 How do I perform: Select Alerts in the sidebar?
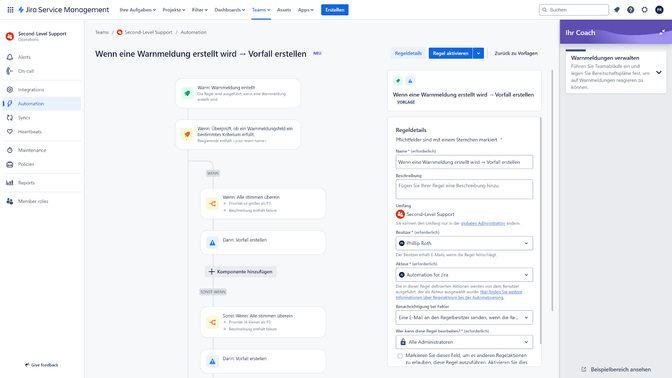(42, 57)
